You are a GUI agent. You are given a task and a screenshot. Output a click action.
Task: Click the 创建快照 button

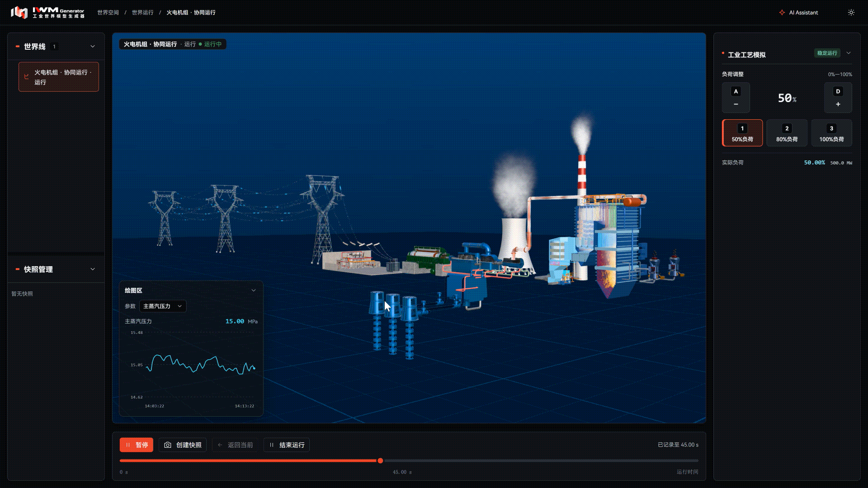pyautogui.click(x=183, y=445)
